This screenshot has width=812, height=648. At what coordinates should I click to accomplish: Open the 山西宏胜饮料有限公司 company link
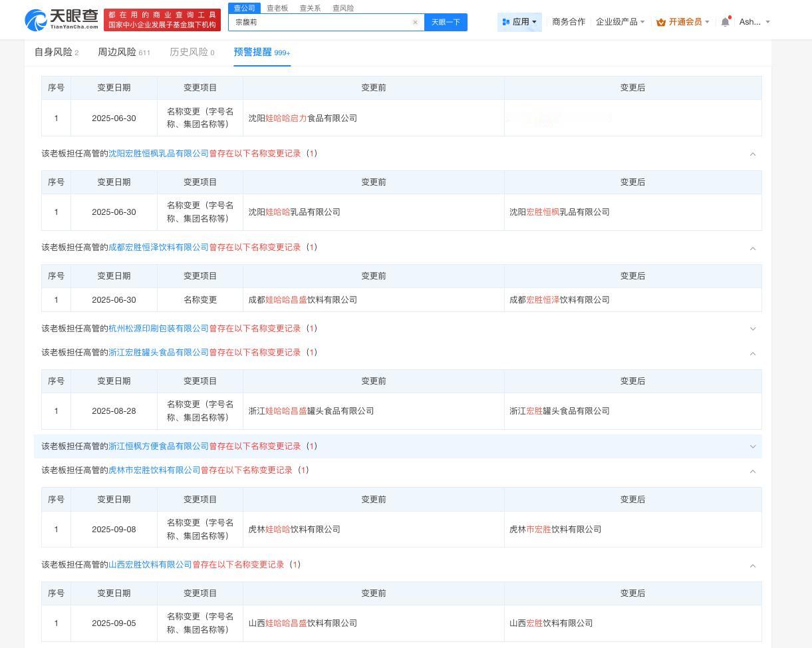(x=150, y=565)
